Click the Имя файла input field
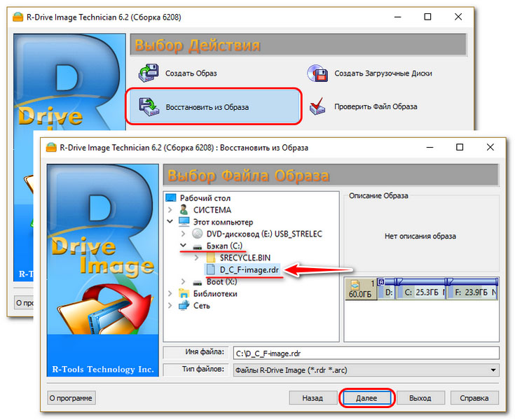515x420 pixels. click(366, 353)
